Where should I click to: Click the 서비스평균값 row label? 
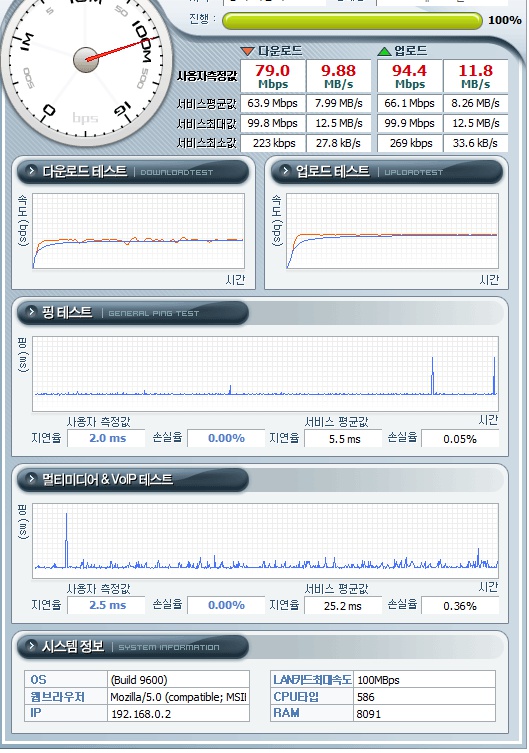pos(207,103)
